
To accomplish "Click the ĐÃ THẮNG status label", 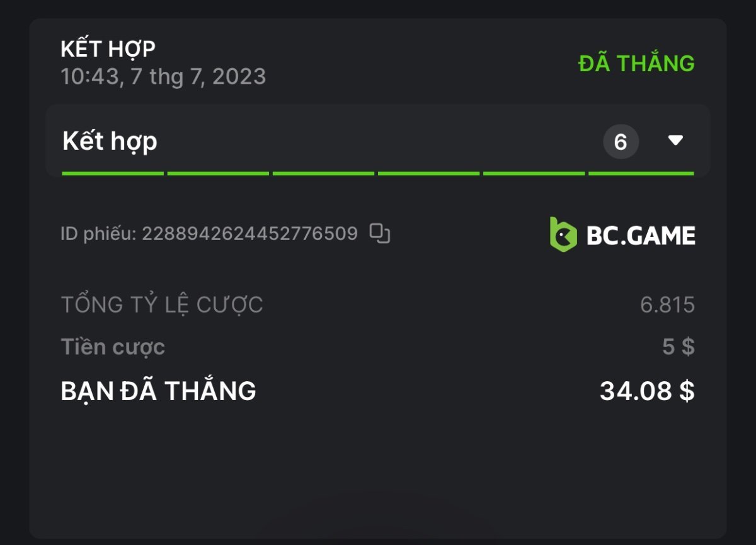I will (x=636, y=64).
